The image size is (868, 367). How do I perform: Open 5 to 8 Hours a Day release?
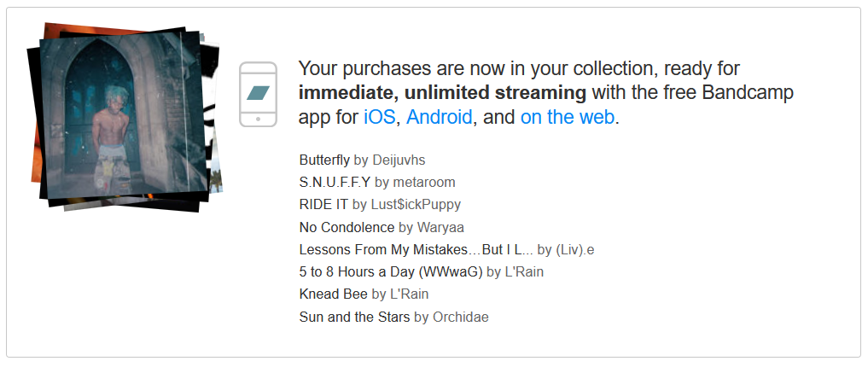point(392,271)
